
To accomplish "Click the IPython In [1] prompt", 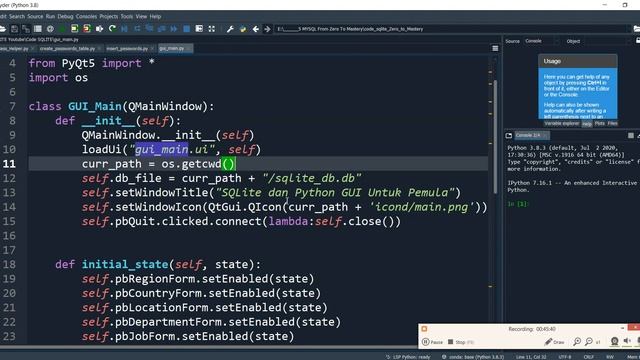I will tap(518, 204).
